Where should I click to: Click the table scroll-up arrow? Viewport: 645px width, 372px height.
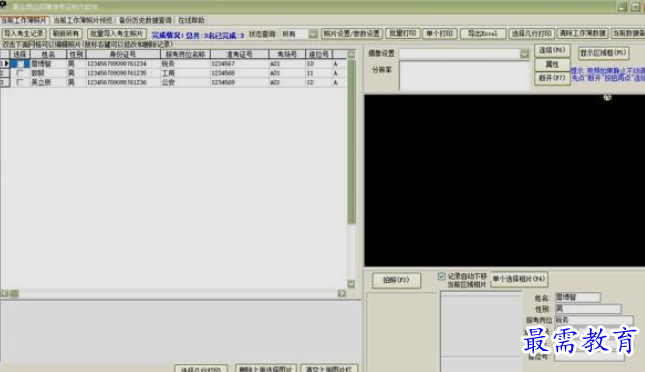(x=351, y=54)
